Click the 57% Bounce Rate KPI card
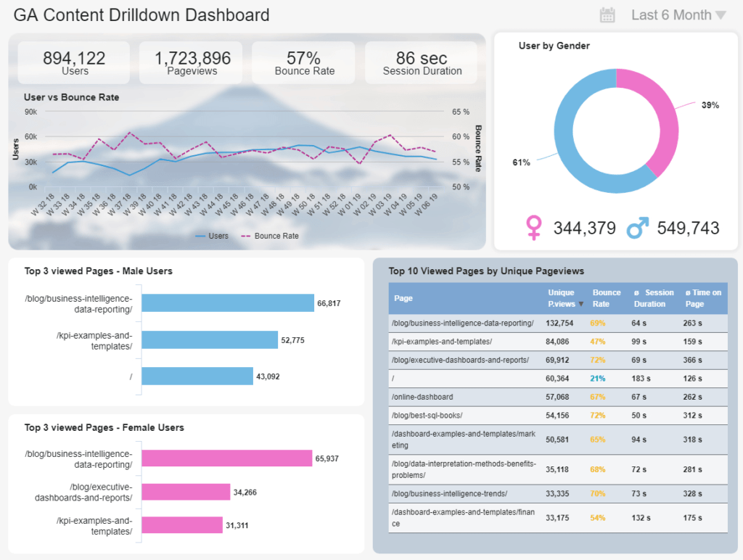The width and height of the screenshot is (743, 560). click(x=304, y=62)
